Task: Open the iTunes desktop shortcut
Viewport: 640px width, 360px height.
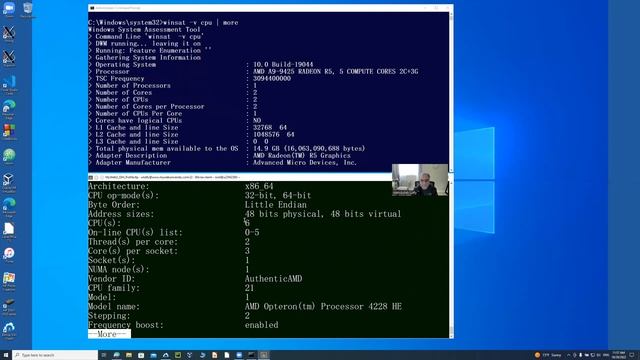Action: [x=9, y=255]
